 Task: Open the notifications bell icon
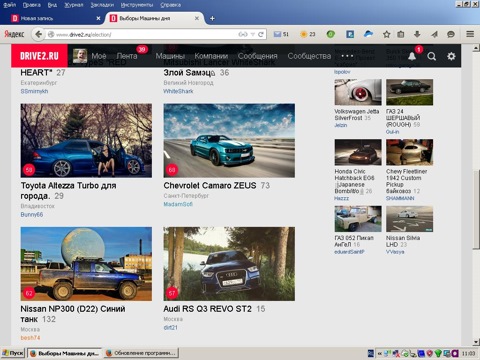[x=412, y=56]
